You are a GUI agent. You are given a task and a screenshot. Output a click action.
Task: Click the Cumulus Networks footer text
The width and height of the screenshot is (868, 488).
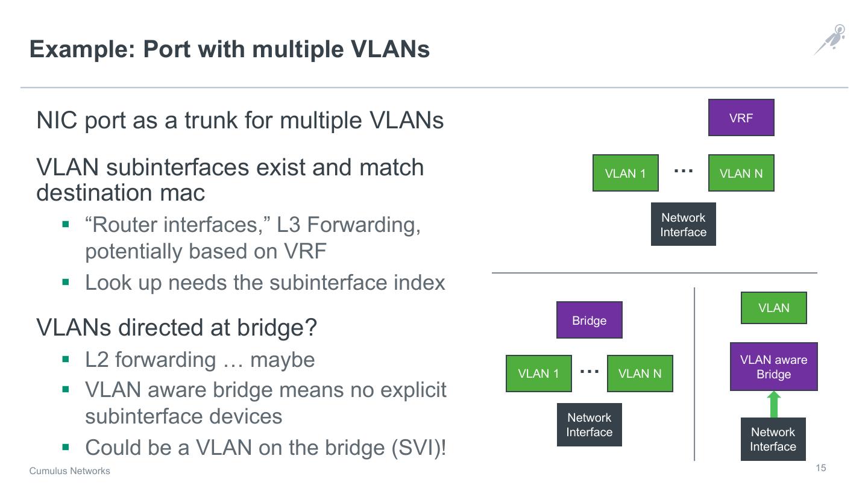tap(70, 471)
